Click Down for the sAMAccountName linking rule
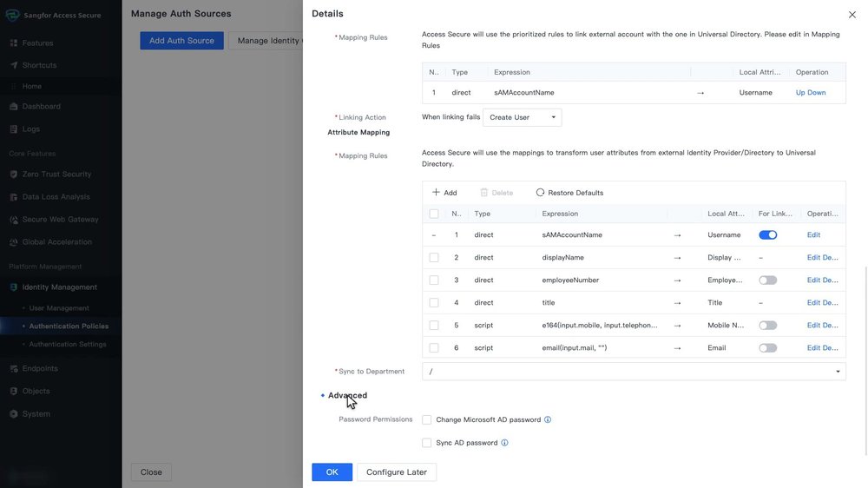 point(817,93)
